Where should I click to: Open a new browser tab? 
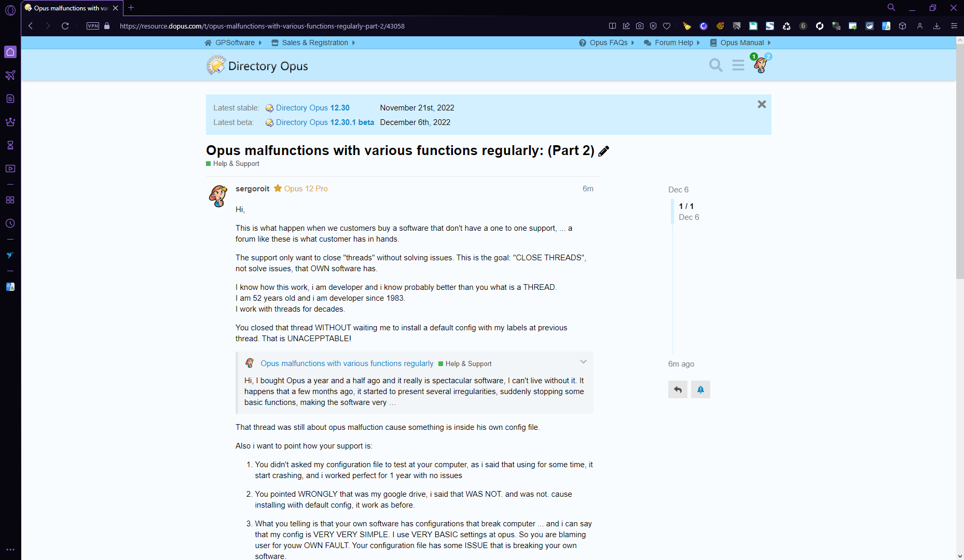point(131,8)
